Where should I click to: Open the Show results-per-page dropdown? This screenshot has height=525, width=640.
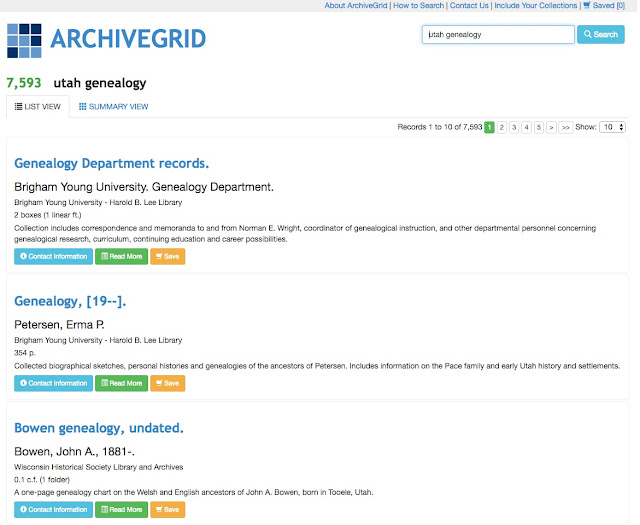pyautogui.click(x=612, y=127)
